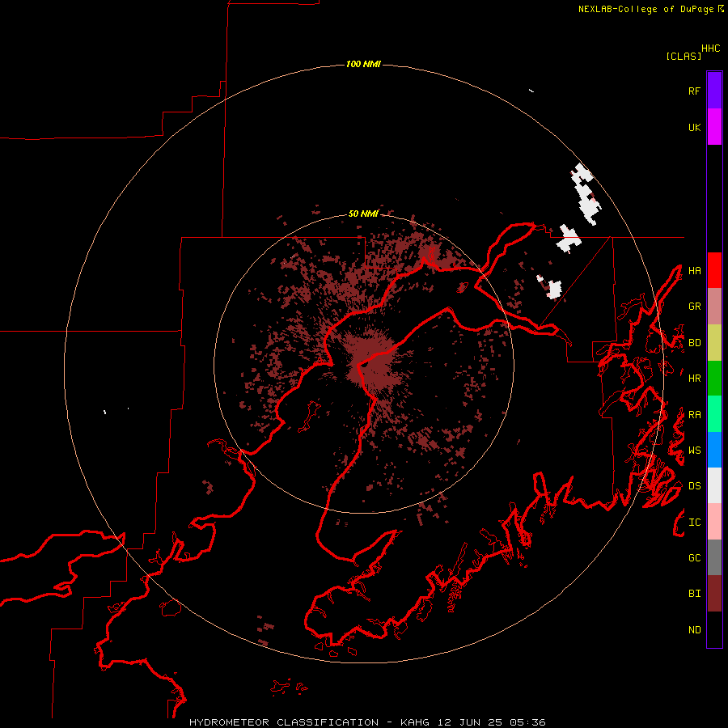The image size is (728, 728).
Task: Click the BI dark red swatch
Action: click(x=714, y=594)
